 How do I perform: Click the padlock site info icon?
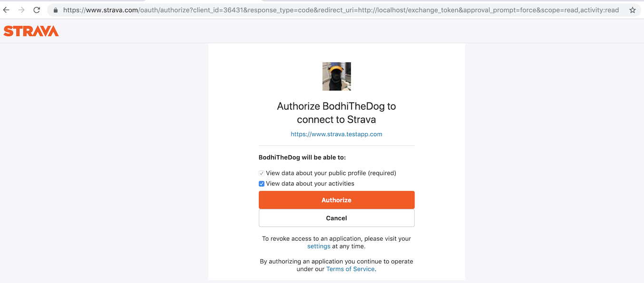(56, 10)
